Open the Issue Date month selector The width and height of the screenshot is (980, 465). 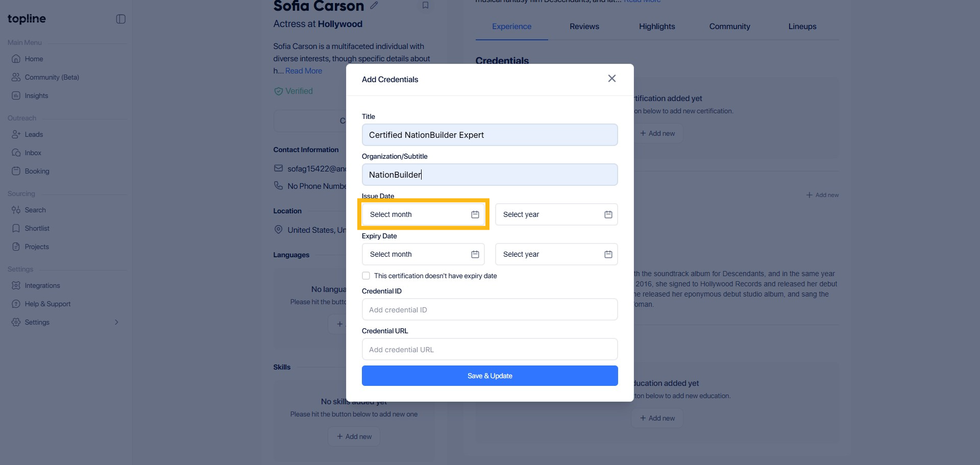click(423, 214)
